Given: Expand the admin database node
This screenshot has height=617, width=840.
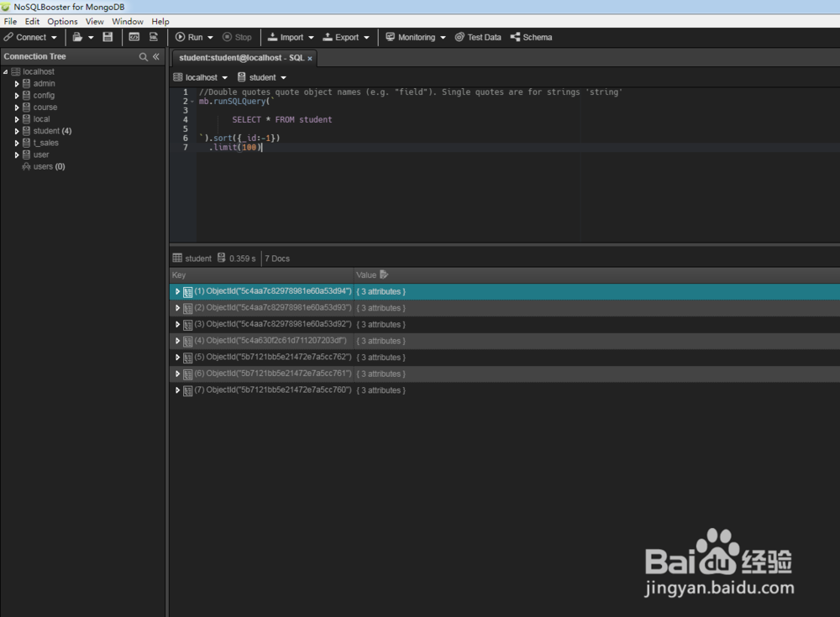Looking at the screenshot, I should 17,84.
